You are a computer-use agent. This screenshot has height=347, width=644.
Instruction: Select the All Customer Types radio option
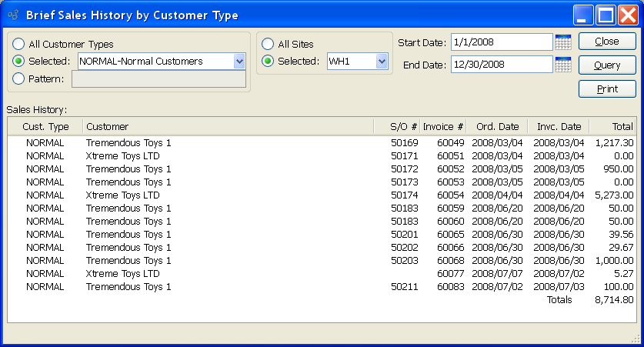tap(18, 44)
